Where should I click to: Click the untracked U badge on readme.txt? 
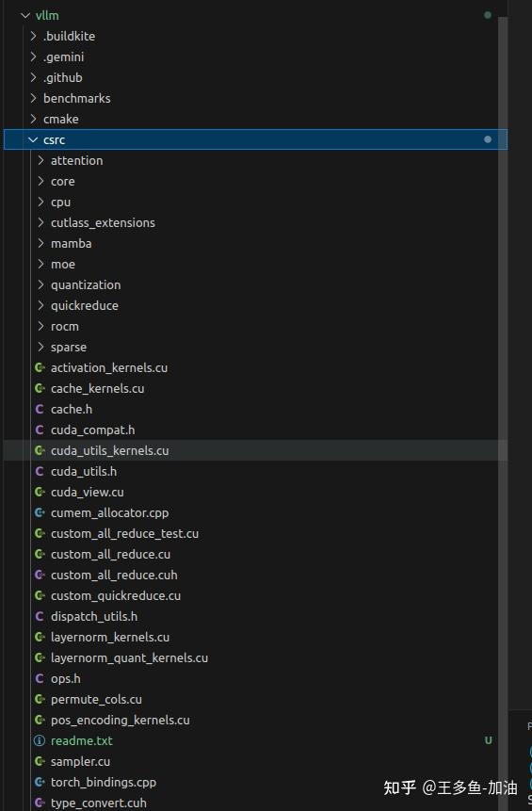click(x=488, y=740)
